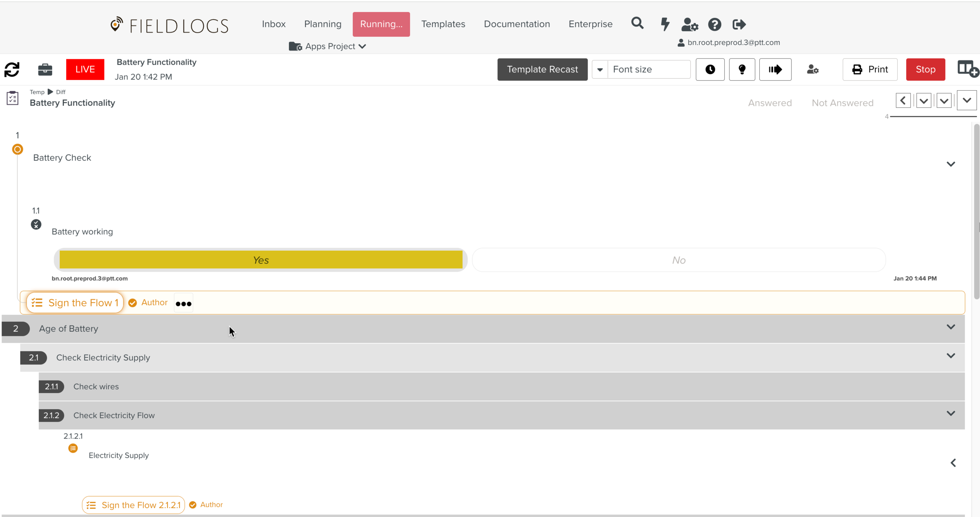Click the refresh icon at top left
The width and height of the screenshot is (980, 517).
(x=12, y=69)
